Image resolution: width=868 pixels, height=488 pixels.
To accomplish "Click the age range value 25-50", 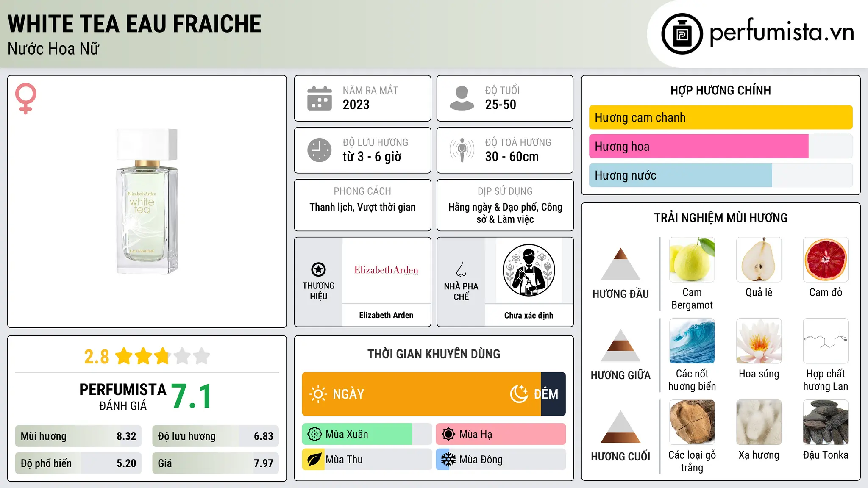I will [501, 105].
